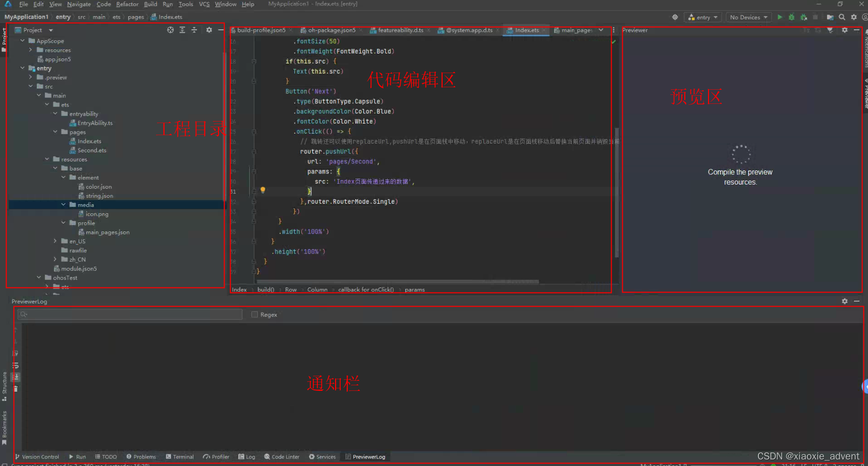Click the target locator icon left of entry dropdown
Viewport: 868px width, 466px height.
tap(675, 17)
